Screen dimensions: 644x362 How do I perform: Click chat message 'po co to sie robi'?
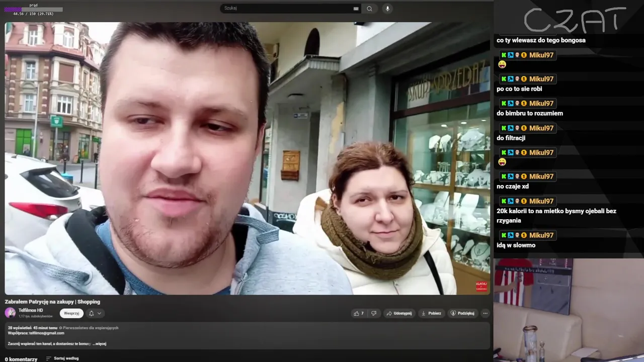point(519,89)
